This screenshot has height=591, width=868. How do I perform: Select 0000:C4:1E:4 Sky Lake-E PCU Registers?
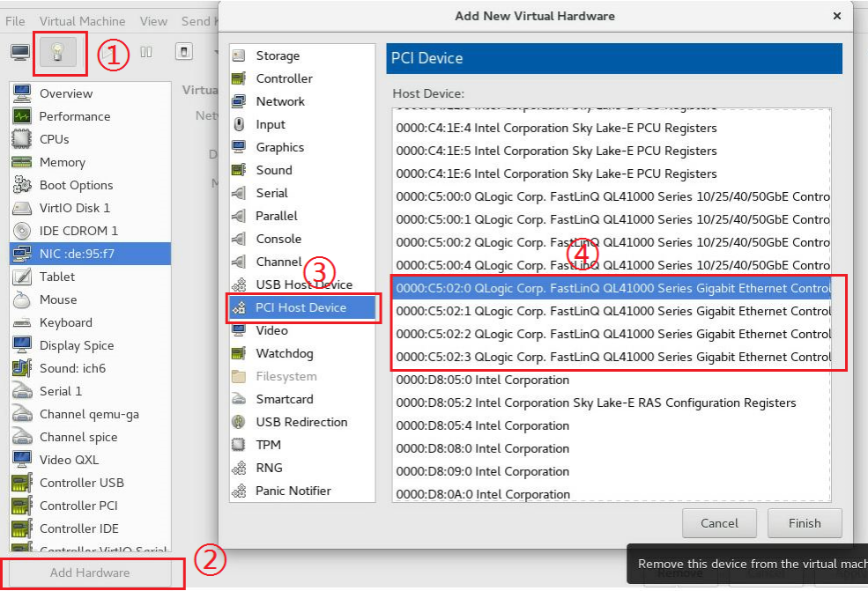[612, 129]
